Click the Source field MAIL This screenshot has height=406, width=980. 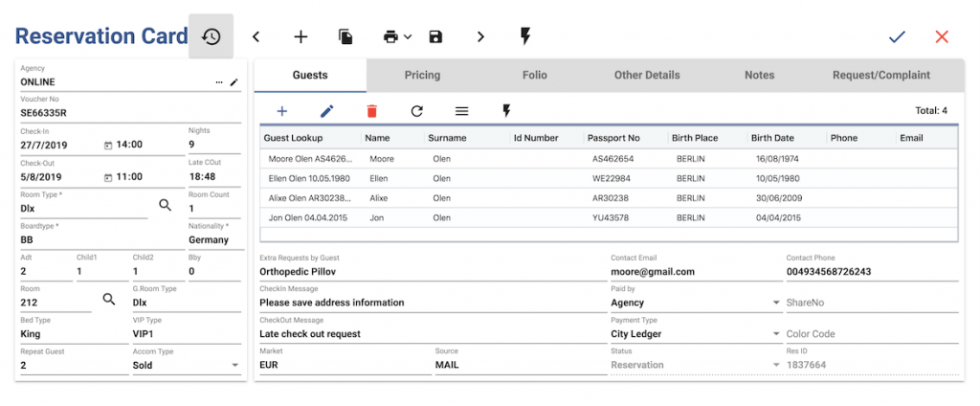pyautogui.click(x=522, y=361)
